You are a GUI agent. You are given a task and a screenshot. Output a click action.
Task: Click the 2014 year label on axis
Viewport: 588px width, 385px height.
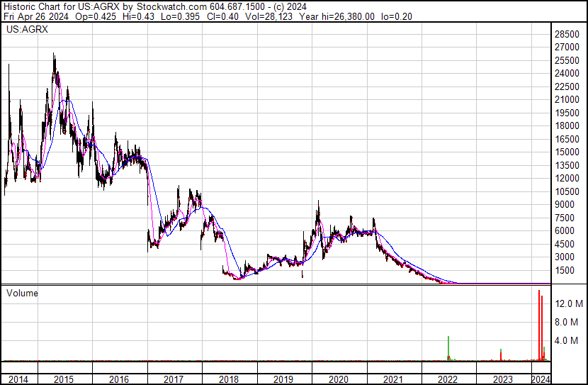point(18,379)
